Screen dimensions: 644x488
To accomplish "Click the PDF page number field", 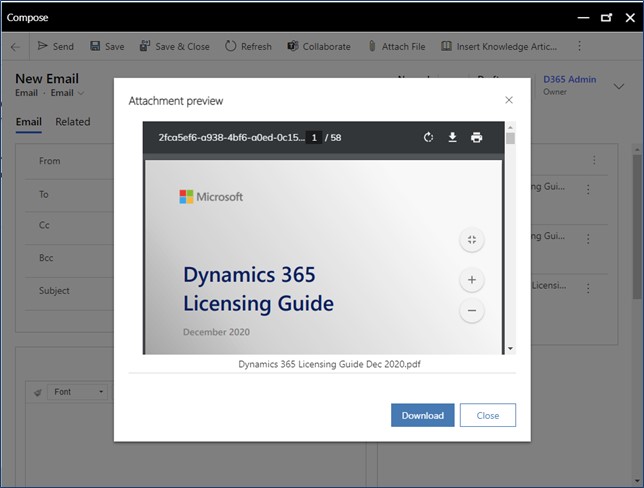I will pyautogui.click(x=314, y=138).
